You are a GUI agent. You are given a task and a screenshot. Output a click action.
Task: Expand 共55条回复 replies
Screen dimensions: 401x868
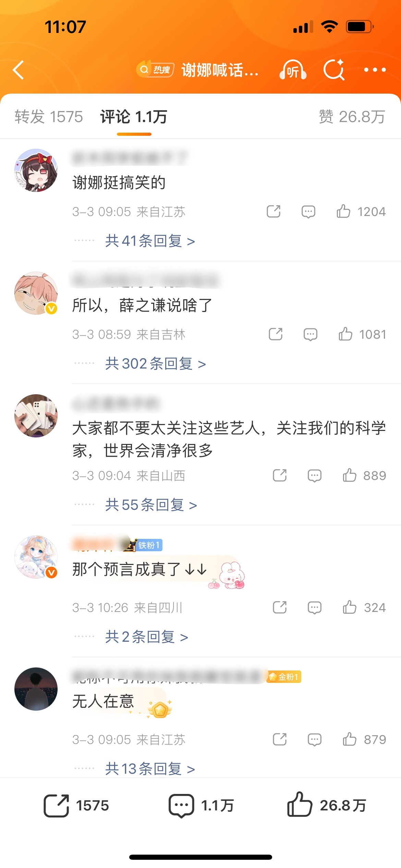coord(151,505)
